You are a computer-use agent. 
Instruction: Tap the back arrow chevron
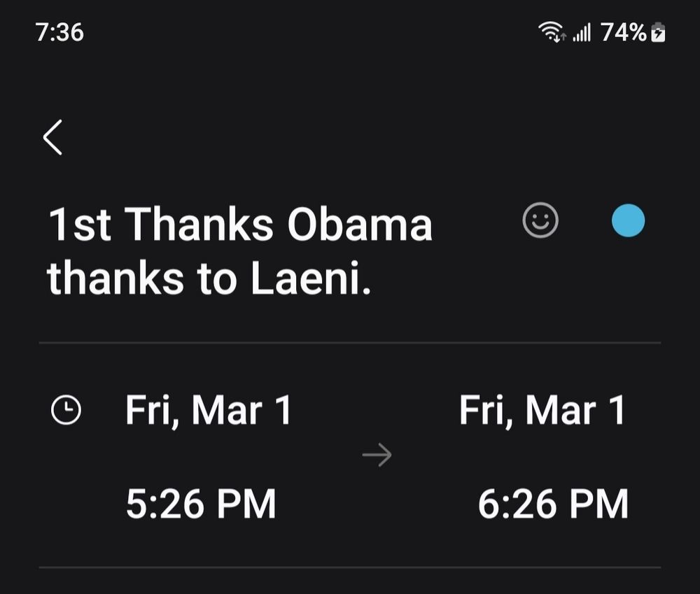click(53, 136)
